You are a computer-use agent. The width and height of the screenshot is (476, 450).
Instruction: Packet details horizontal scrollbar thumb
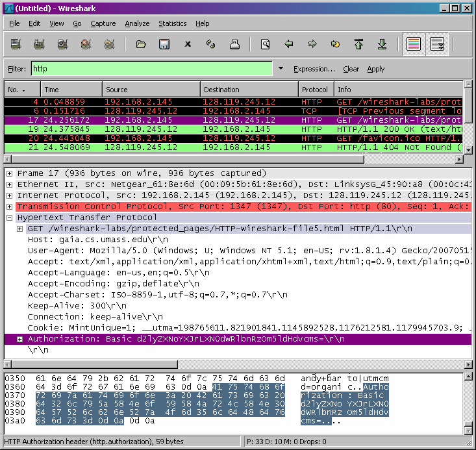[94, 364]
